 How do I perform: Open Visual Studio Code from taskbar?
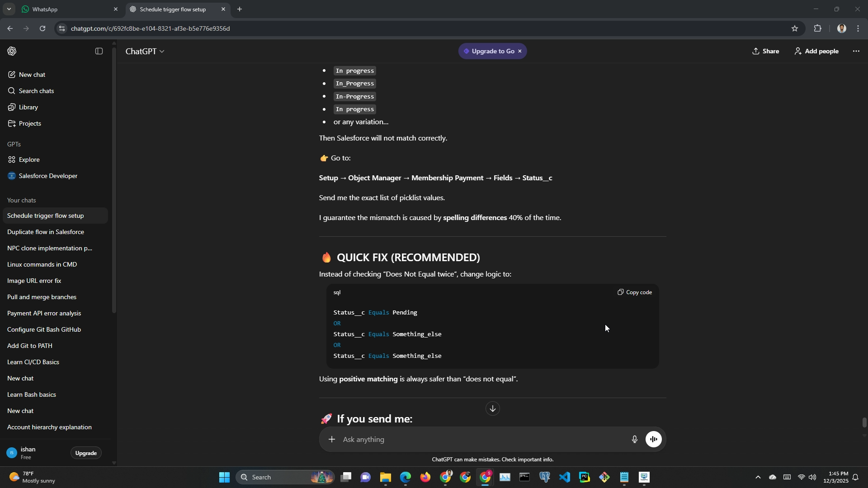click(565, 477)
